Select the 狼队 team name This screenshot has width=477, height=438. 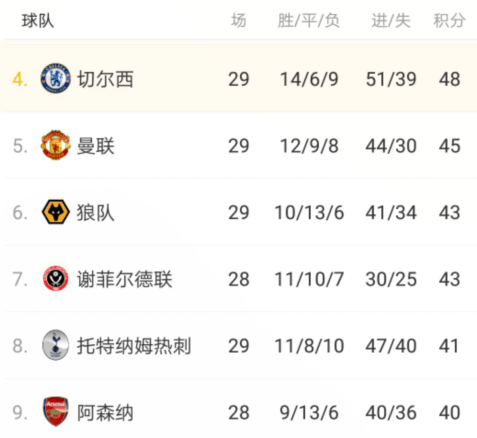[96, 213]
